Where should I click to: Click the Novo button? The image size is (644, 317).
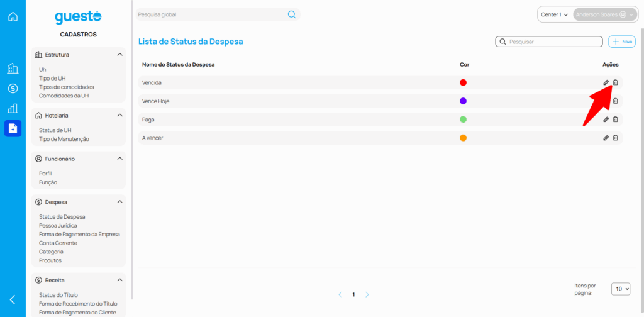pos(622,42)
